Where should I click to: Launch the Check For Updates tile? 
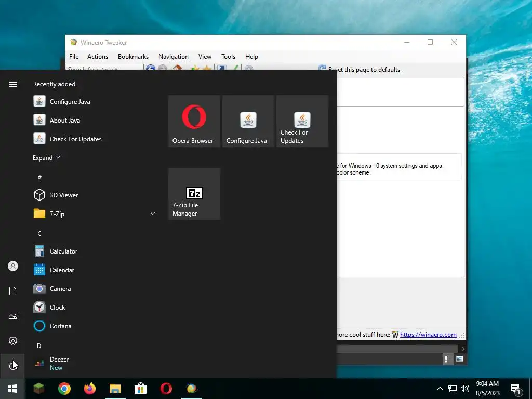(x=302, y=121)
